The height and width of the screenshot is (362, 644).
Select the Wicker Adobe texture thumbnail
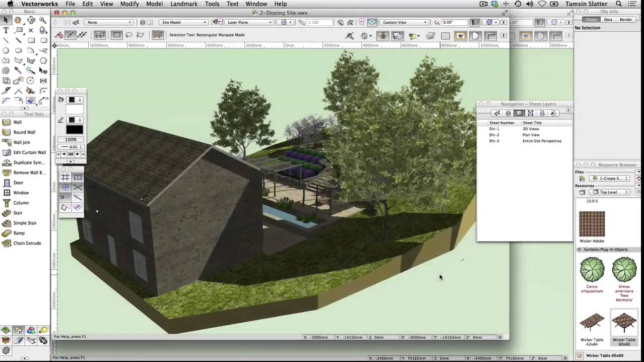592,224
